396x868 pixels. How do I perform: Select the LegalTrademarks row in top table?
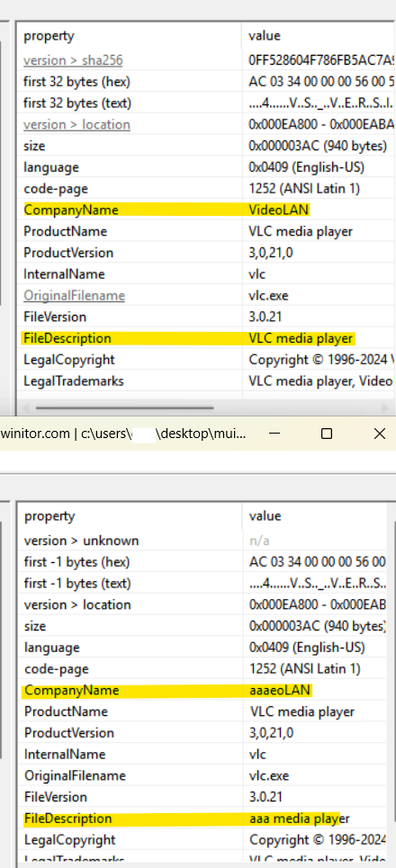tap(206, 380)
